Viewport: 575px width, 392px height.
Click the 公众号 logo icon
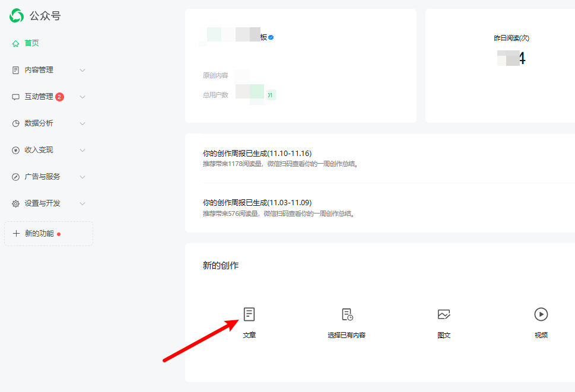16,16
